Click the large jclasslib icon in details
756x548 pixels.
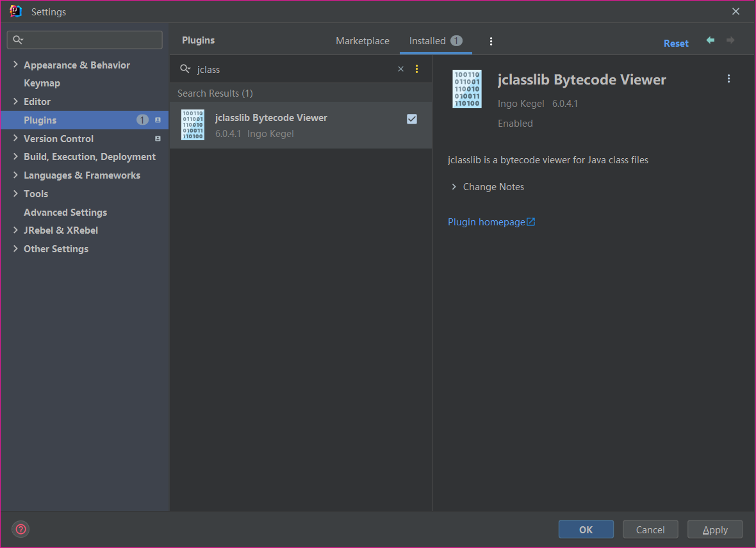(x=466, y=89)
